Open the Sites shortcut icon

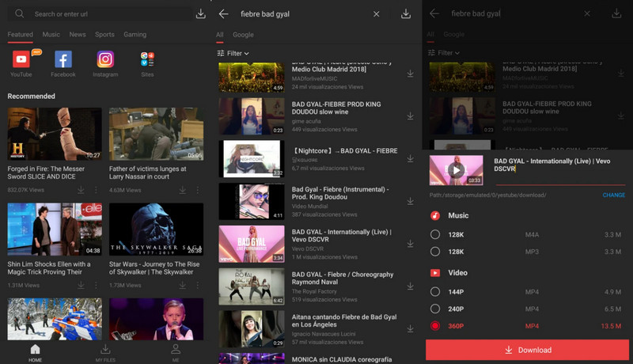(x=147, y=59)
